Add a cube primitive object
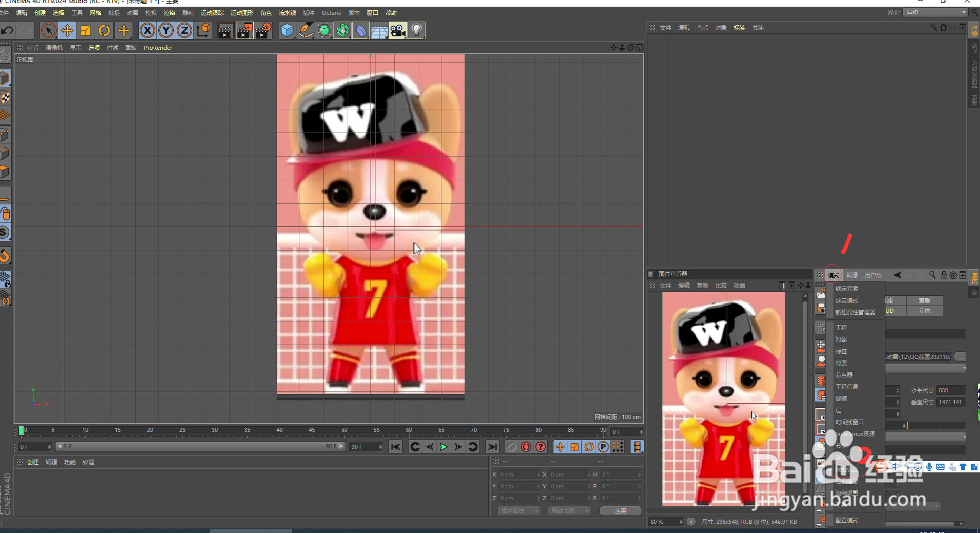The height and width of the screenshot is (533, 980). [x=287, y=31]
